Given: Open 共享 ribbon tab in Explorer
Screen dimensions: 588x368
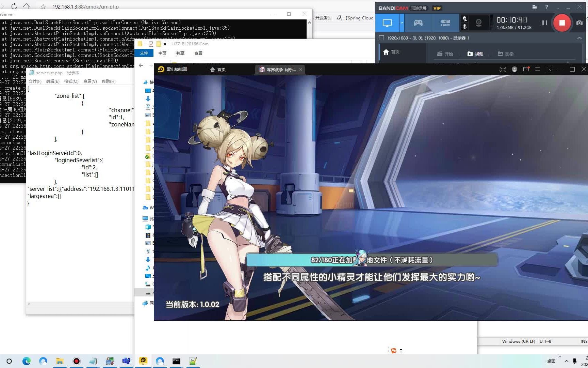Looking at the screenshot, I should (x=180, y=53).
